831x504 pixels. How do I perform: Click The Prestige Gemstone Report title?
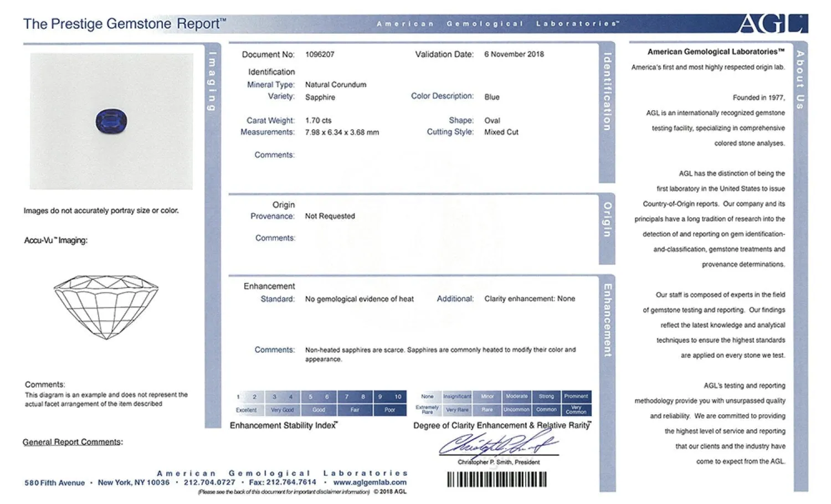(125, 24)
